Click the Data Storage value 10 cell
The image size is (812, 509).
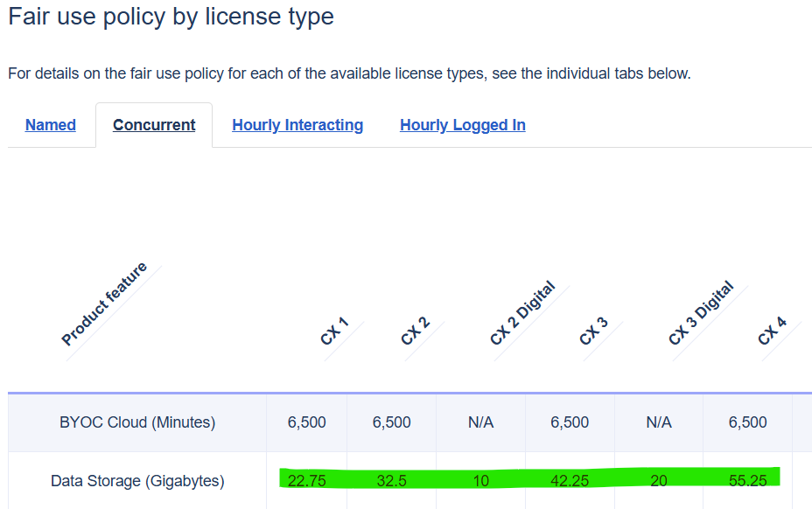(480, 481)
